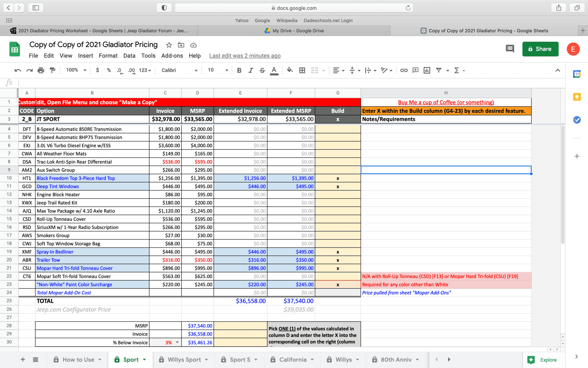
Task: Select the Build cell for Max Tow Package
Action: [x=338, y=211]
